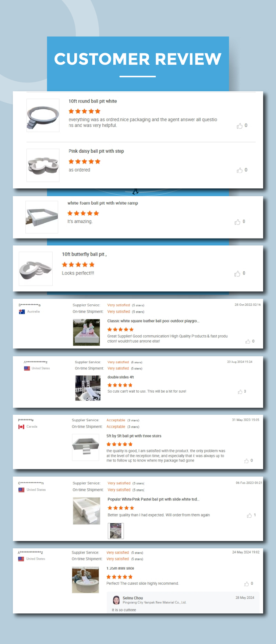Open the Pink daisy ball pit thumbnail
276x644 pixels.
pyautogui.click(x=43, y=165)
